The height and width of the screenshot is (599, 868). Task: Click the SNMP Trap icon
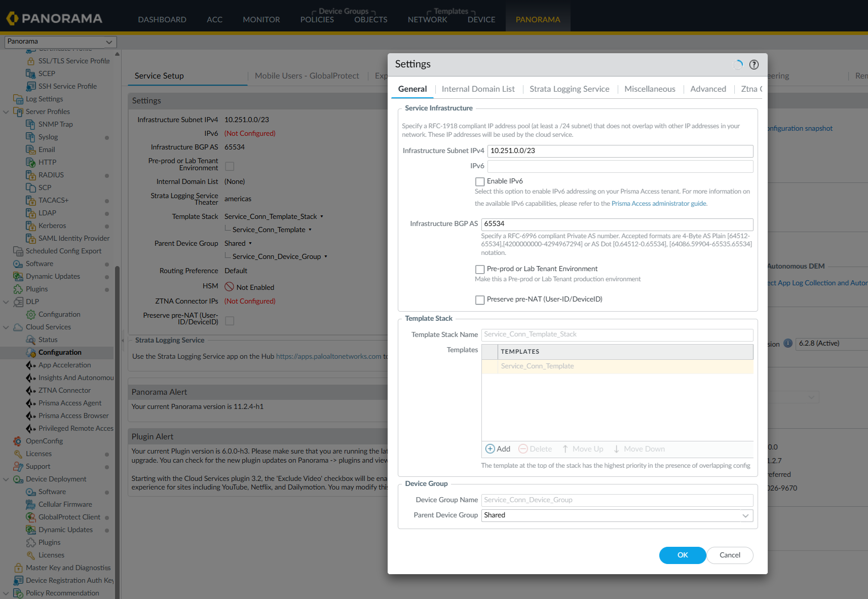coord(30,124)
